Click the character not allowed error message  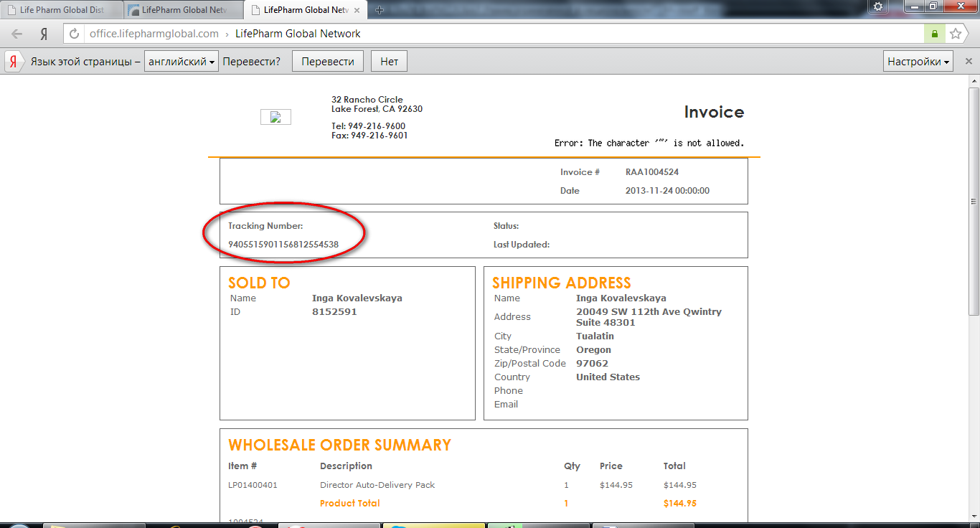point(649,143)
